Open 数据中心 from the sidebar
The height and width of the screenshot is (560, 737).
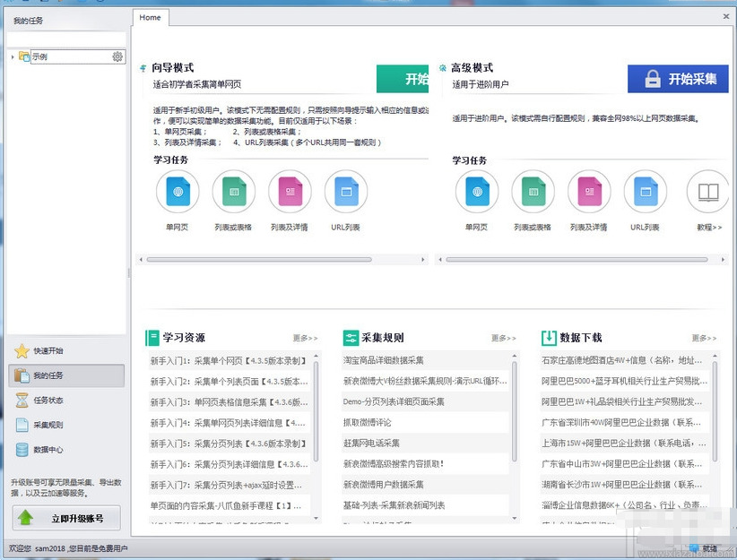coord(48,450)
